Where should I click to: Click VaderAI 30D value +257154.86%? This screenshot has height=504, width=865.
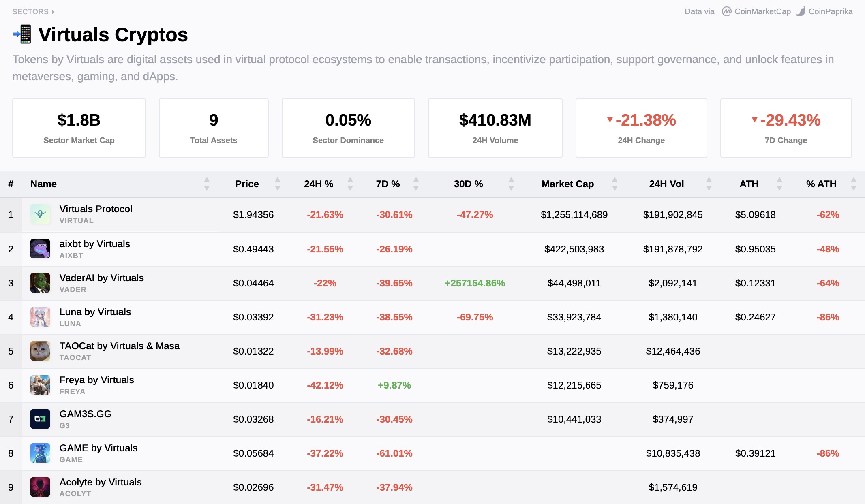click(x=475, y=283)
